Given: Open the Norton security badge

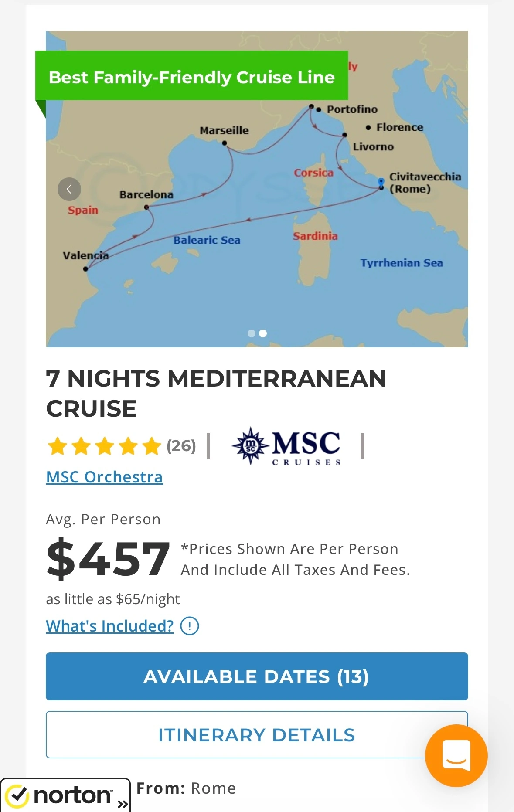Looking at the screenshot, I should click(x=65, y=795).
